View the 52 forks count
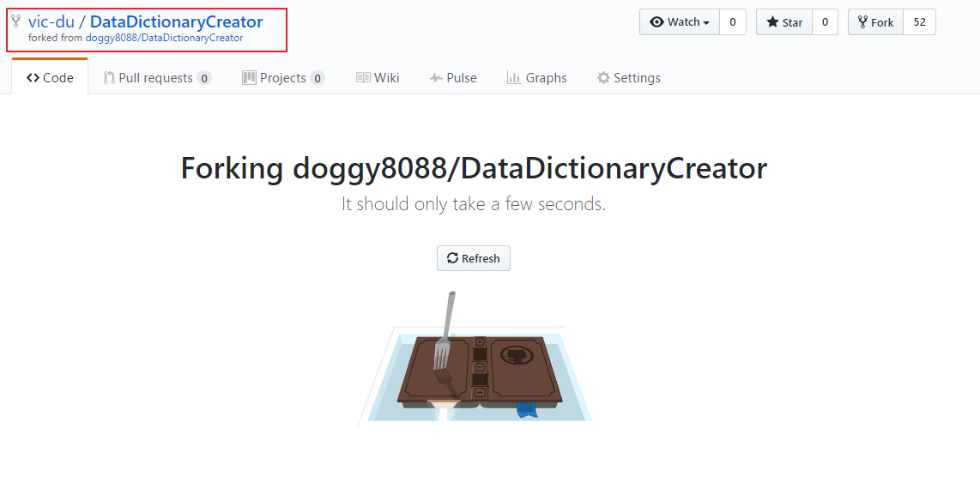980x501 pixels. (x=919, y=21)
